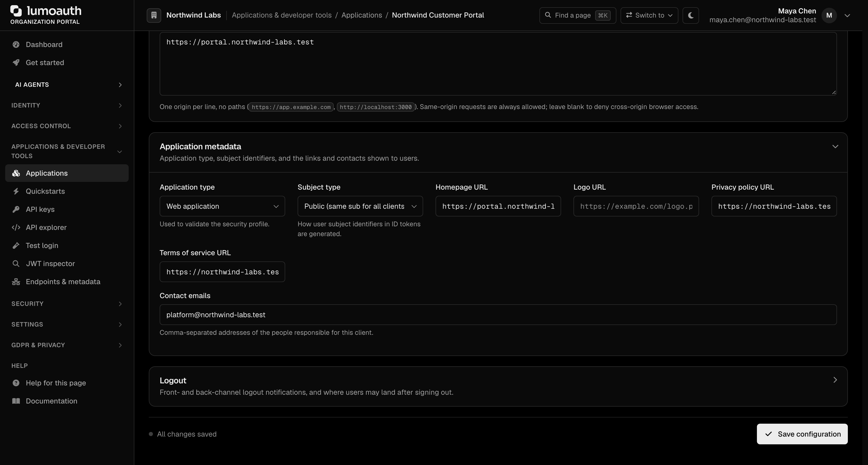Collapse Applications & Developer Tools section
This screenshot has width=868, height=465.
point(67,151)
